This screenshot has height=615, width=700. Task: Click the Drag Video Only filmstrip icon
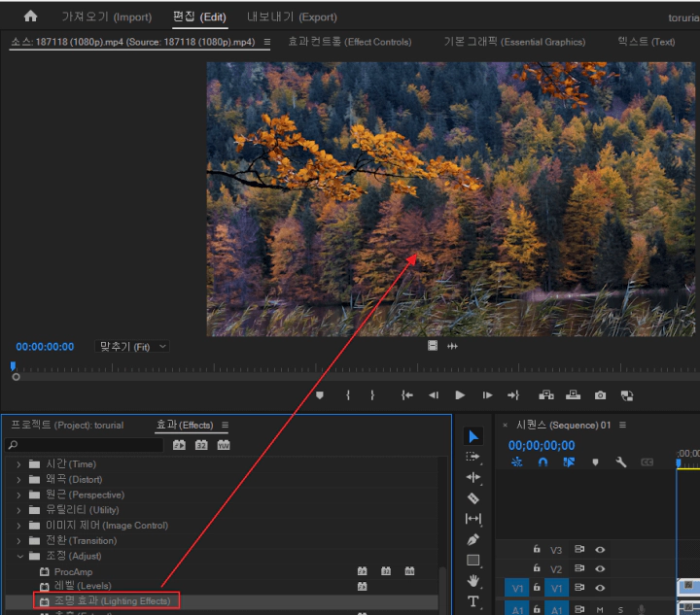(x=432, y=346)
